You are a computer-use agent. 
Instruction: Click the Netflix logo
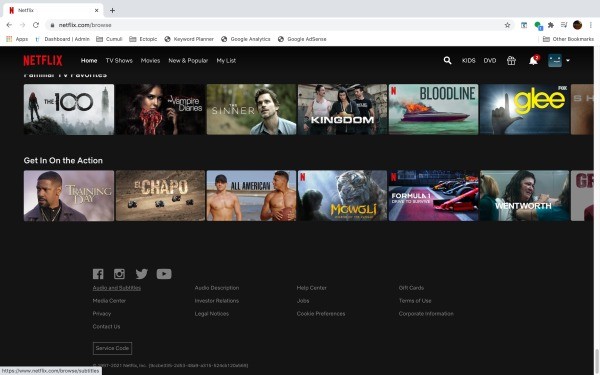coord(42,60)
